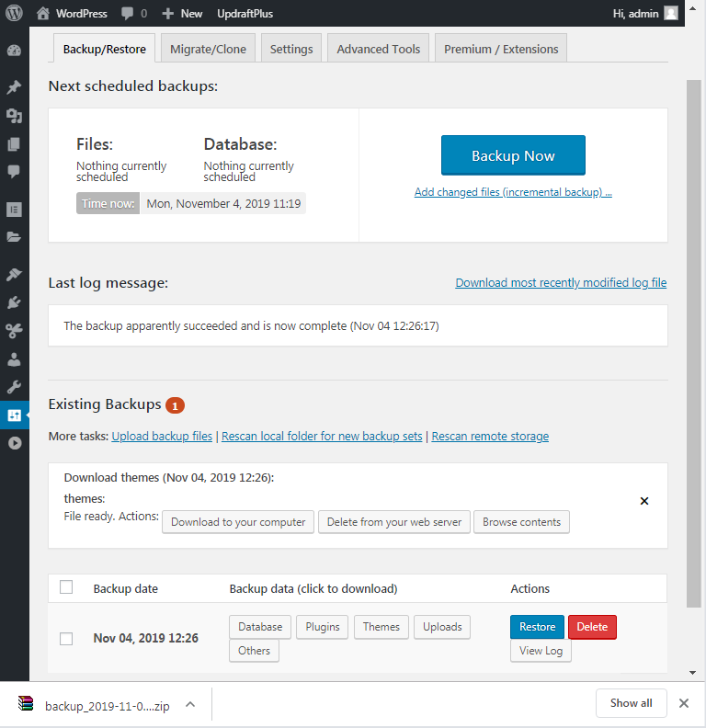Click the page vertical scrollbar thumb
The width and height of the screenshot is (706, 728).
(x=694, y=344)
